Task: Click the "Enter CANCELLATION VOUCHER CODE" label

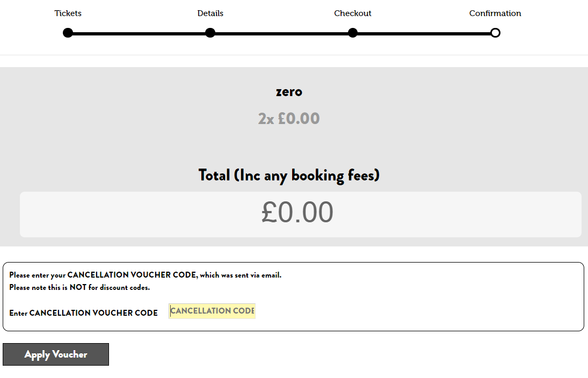Action: pos(83,313)
